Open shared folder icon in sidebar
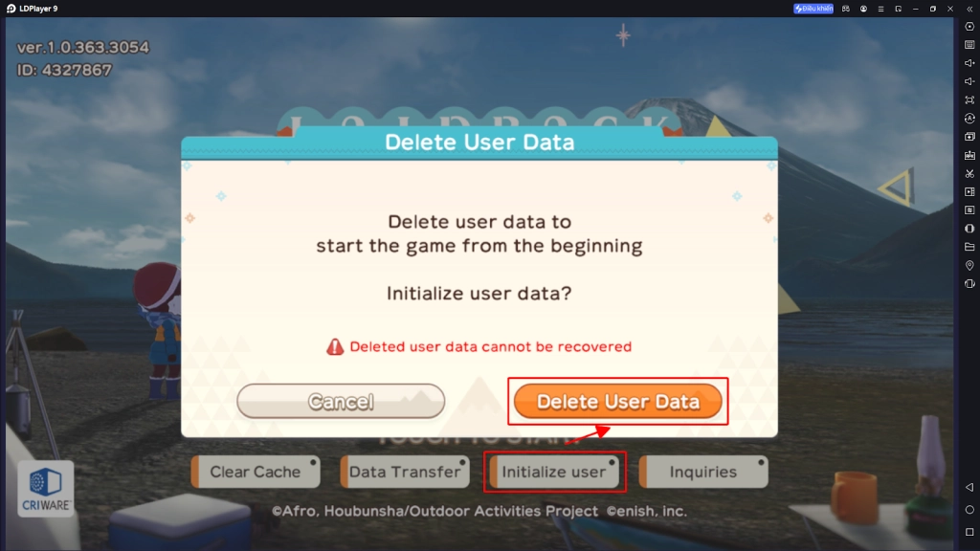 click(969, 247)
